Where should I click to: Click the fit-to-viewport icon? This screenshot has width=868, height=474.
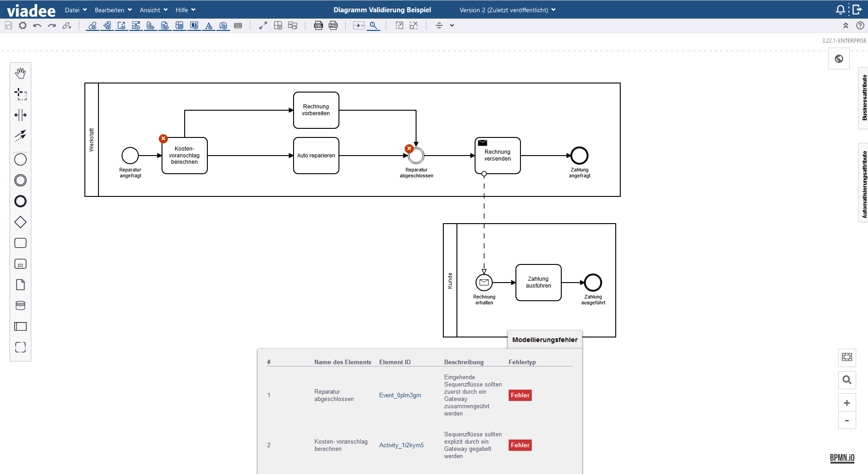click(x=847, y=357)
